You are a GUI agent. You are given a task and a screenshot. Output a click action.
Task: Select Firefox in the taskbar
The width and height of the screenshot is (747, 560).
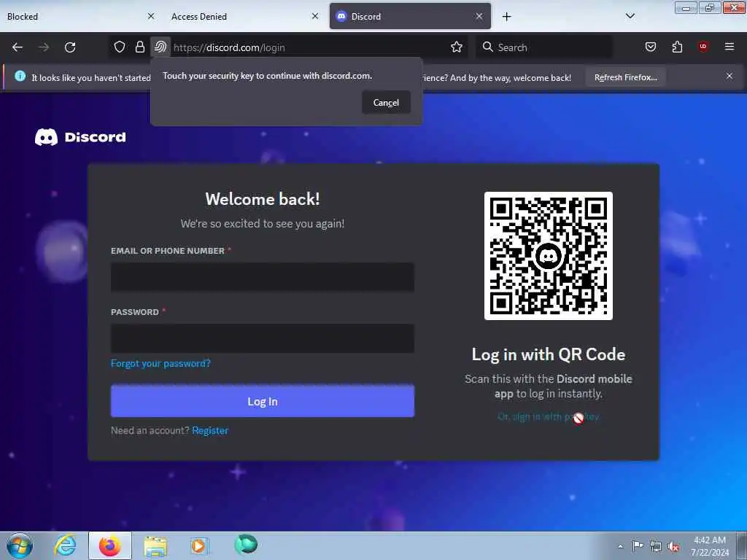(110, 545)
